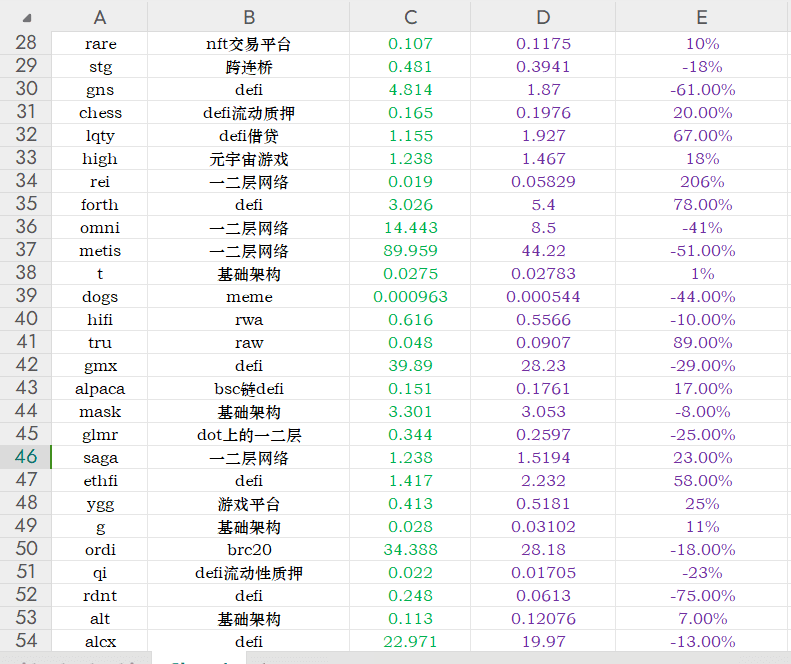Click 89.00% in column E

click(703, 342)
